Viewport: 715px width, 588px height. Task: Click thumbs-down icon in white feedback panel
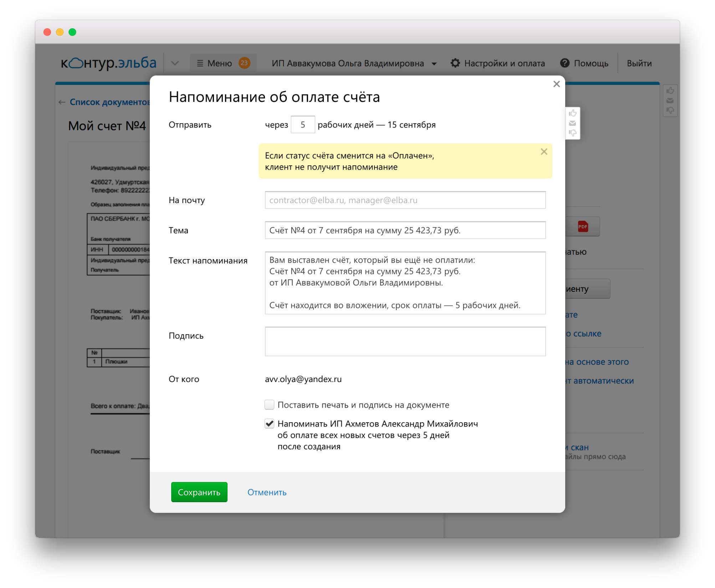pos(572,133)
